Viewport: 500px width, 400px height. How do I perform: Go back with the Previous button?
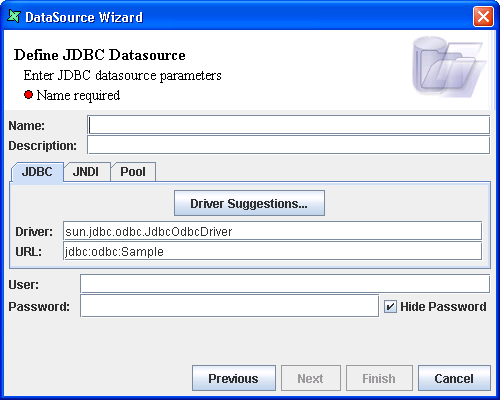tap(234, 378)
